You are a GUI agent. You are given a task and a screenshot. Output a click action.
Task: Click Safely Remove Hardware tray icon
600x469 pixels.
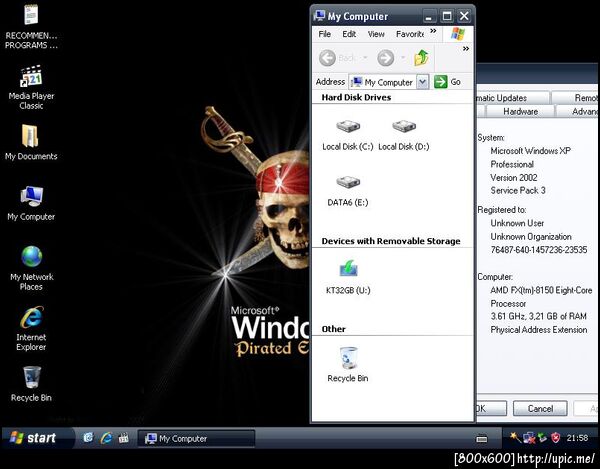point(543,438)
